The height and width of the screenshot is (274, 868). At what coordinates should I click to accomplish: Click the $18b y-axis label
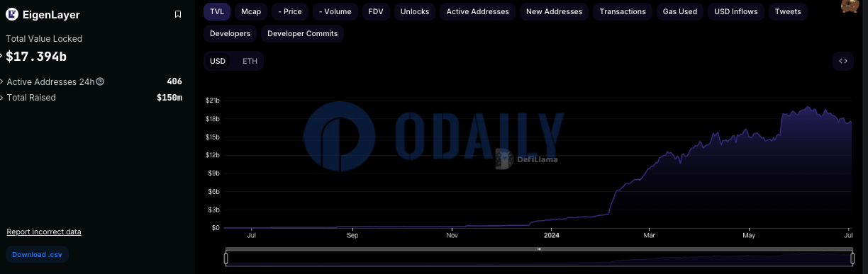pyautogui.click(x=213, y=119)
